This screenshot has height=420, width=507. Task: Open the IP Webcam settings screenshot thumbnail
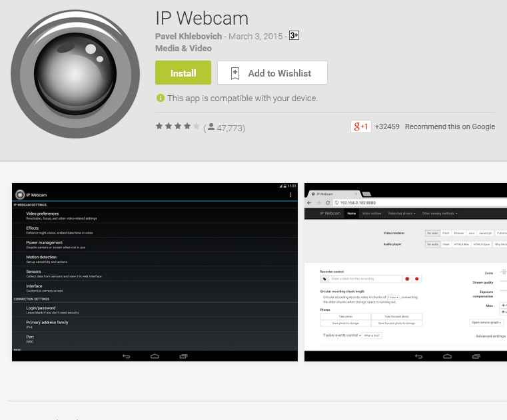pyautogui.click(x=155, y=272)
